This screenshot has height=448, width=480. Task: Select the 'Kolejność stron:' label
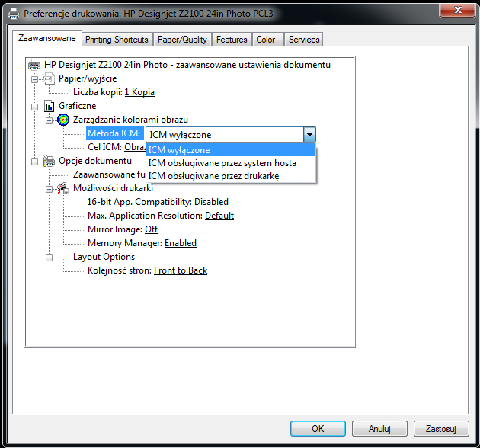point(120,270)
